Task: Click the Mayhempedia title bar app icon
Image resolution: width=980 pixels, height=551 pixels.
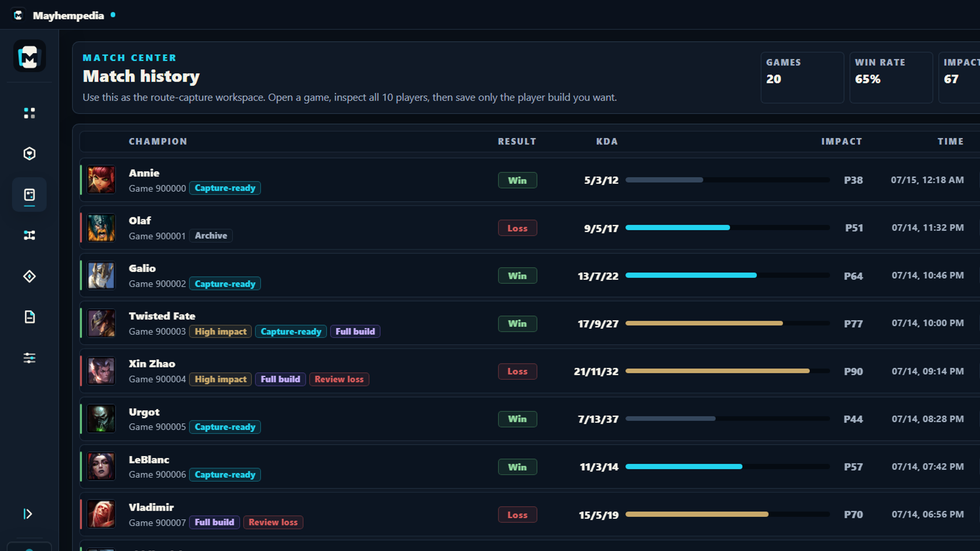Action: (18, 15)
